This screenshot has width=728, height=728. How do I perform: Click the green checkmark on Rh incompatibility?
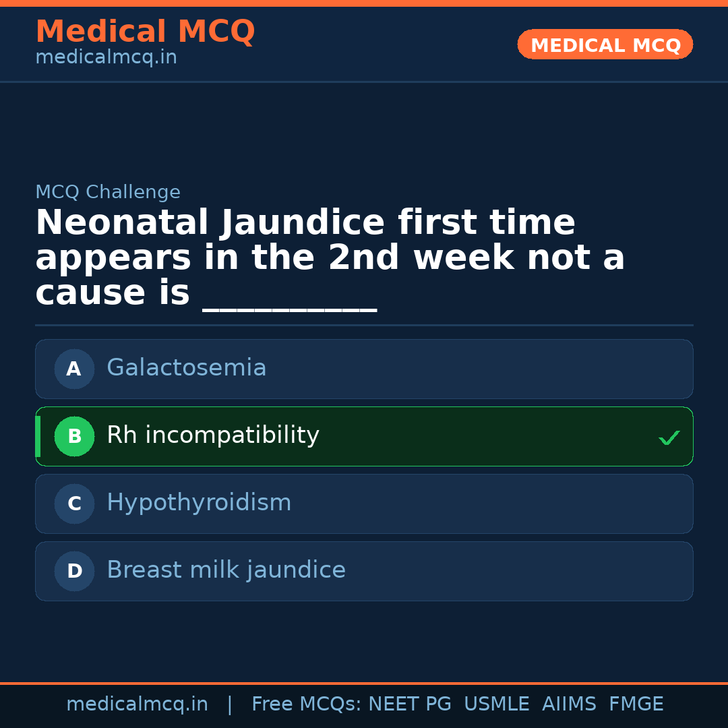click(669, 438)
